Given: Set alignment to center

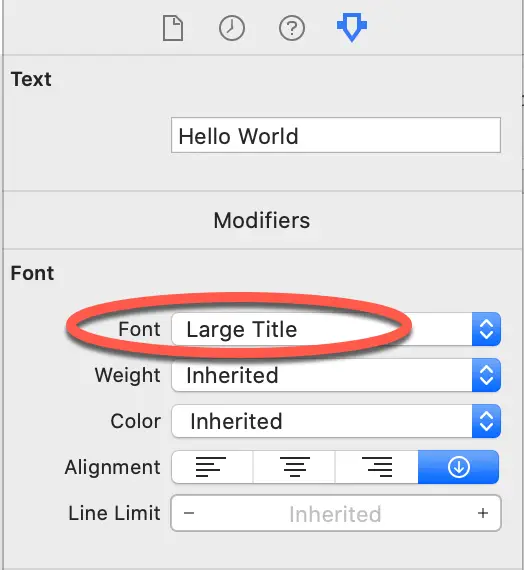Looking at the screenshot, I should pos(294,467).
